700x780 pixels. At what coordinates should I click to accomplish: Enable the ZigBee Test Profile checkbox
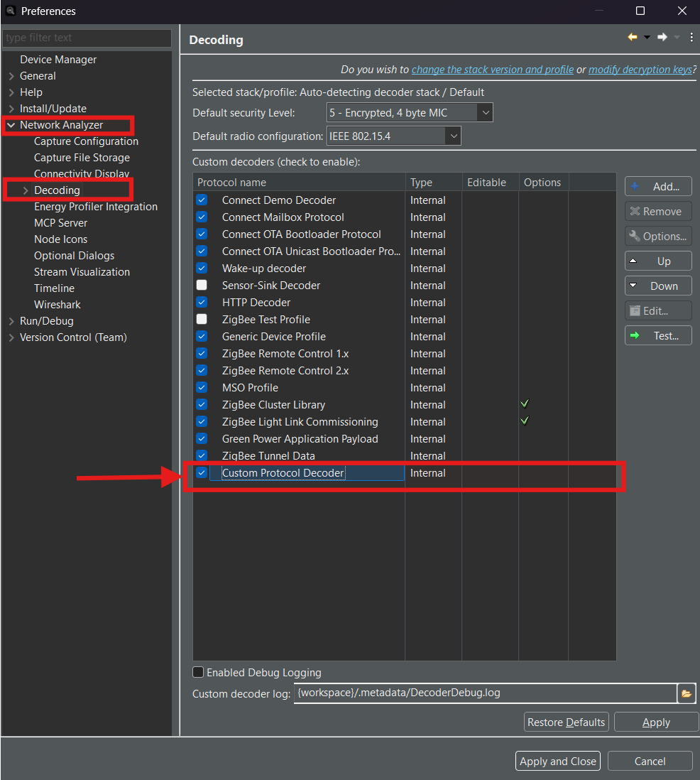202,319
